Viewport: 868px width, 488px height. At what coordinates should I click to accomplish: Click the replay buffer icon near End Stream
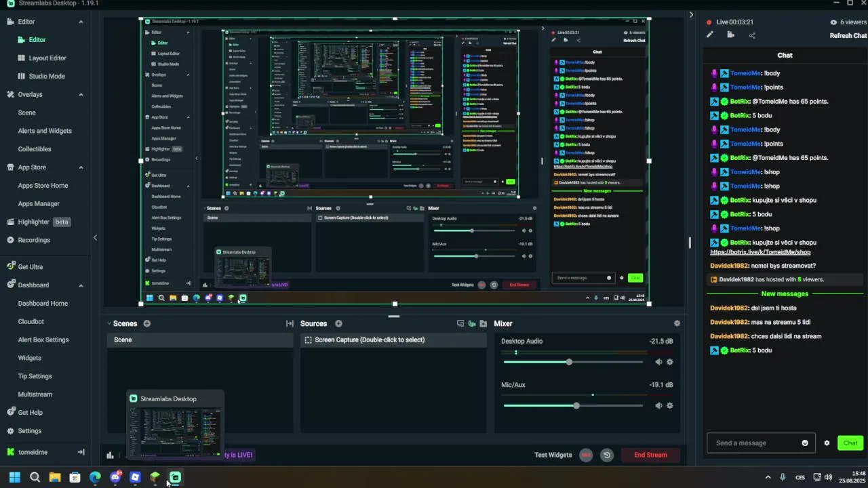pyautogui.click(x=607, y=455)
